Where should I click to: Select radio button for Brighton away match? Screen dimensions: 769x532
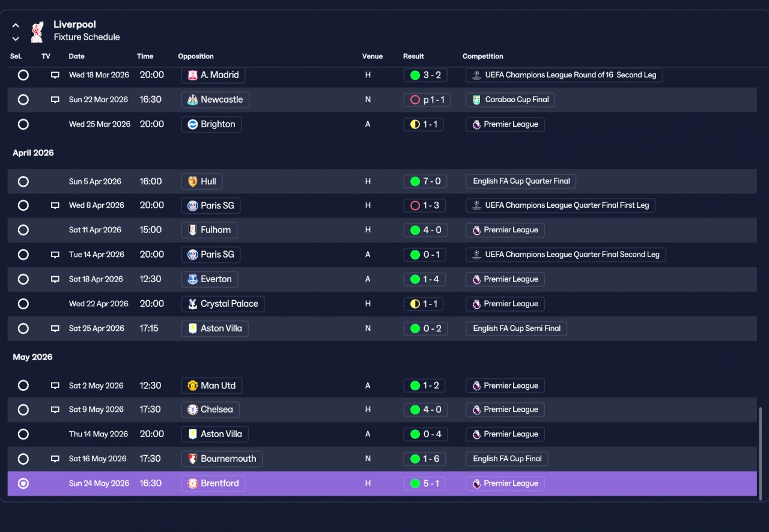[23, 124]
